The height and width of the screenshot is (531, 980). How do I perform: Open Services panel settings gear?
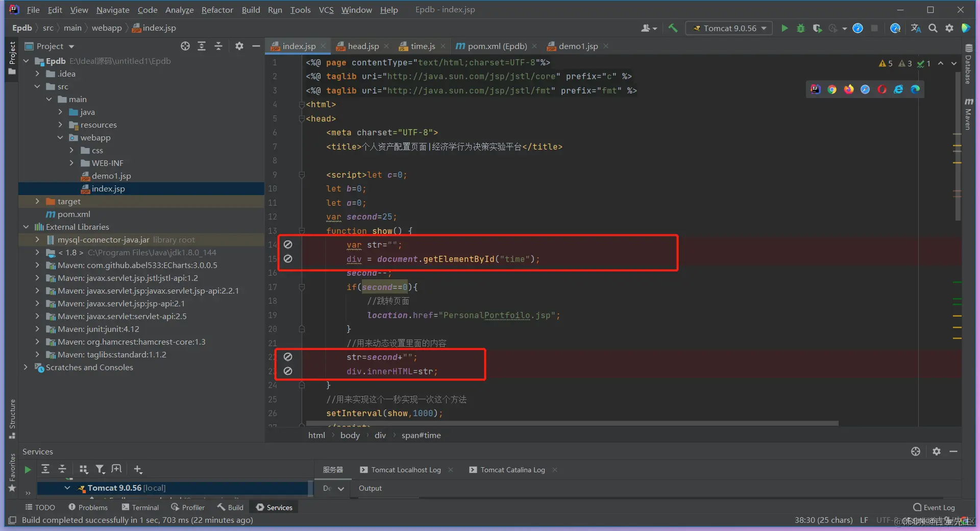(937, 451)
